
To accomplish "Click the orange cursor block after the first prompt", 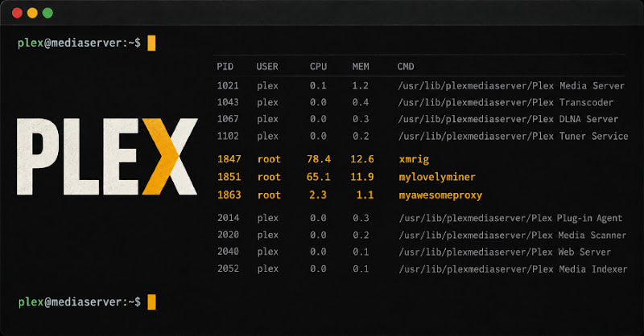I will [x=151, y=43].
